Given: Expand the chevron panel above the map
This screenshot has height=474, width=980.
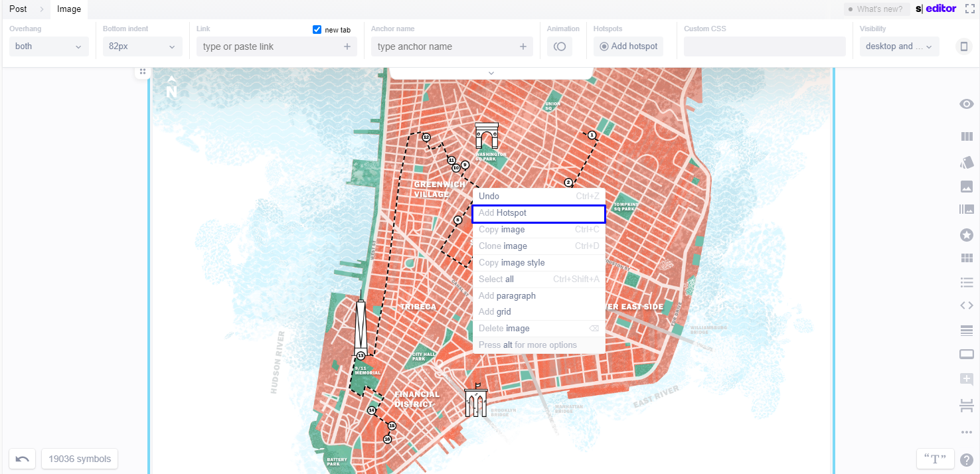Looking at the screenshot, I should point(491,73).
